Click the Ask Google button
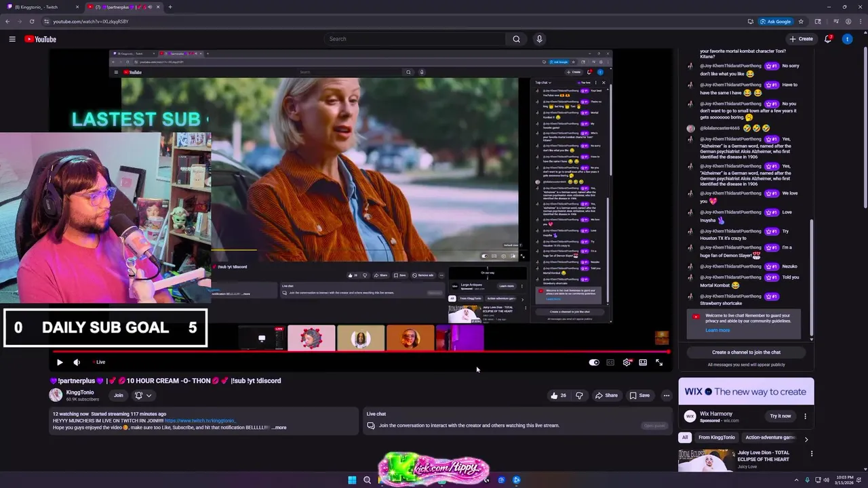The height and width of the screenshot is (488, 868). (x=775, y=22)
